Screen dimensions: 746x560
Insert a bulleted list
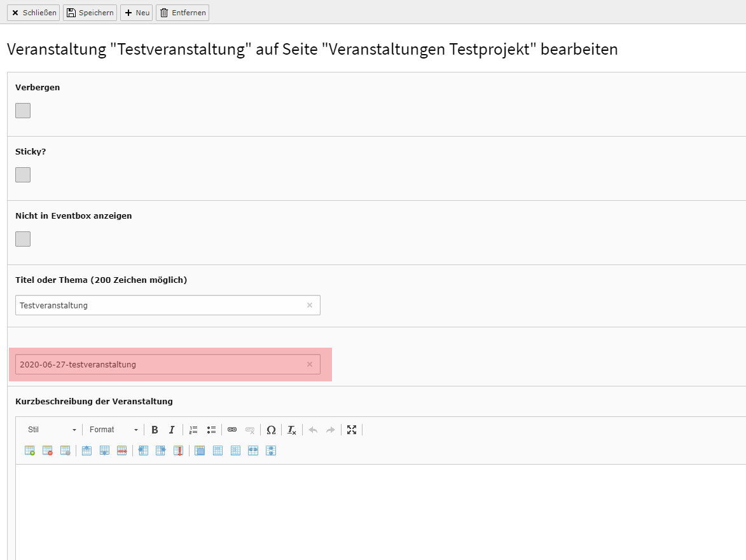(x=212, y=430)
